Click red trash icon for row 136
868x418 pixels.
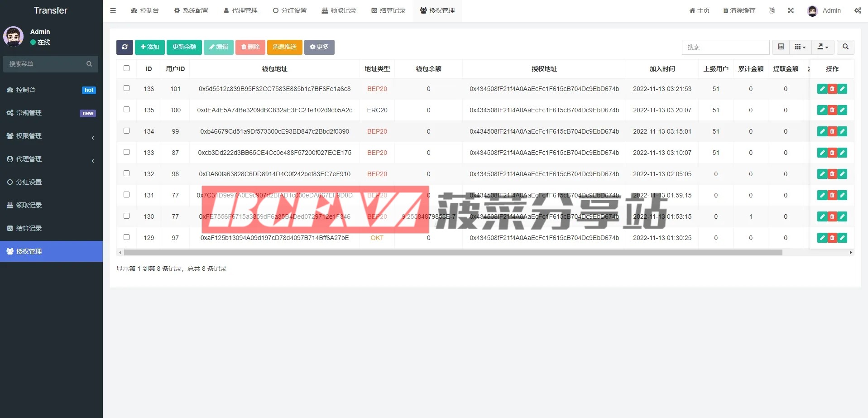tap(832, 89)
